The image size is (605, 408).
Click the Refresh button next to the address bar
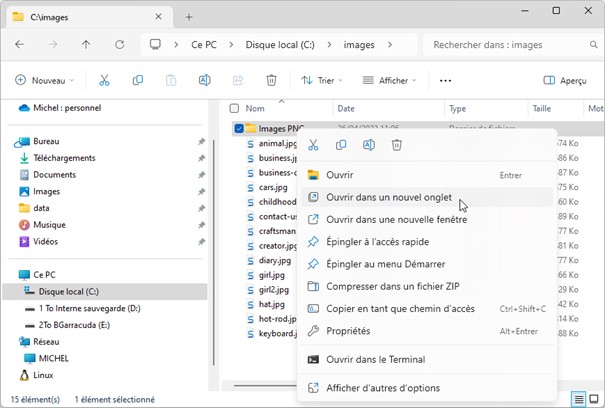[120, 45]
